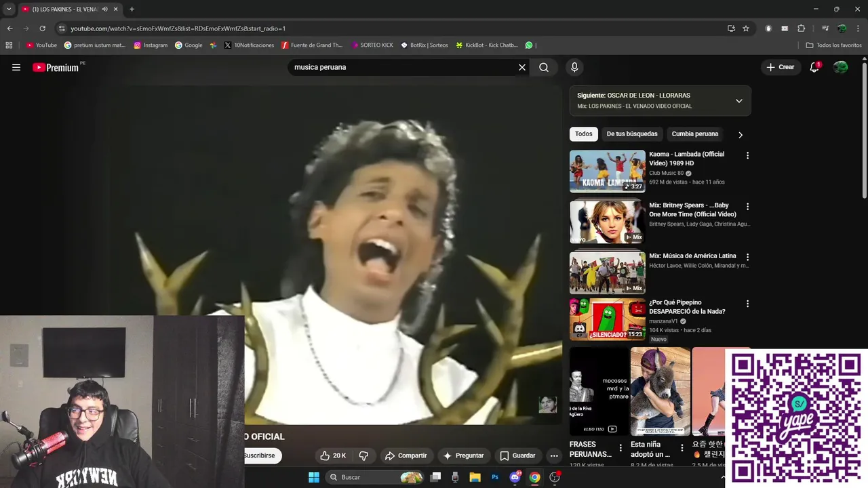868x488 pixels.
Task: Clear the search text with the X
Action: (x=522, y=67)
